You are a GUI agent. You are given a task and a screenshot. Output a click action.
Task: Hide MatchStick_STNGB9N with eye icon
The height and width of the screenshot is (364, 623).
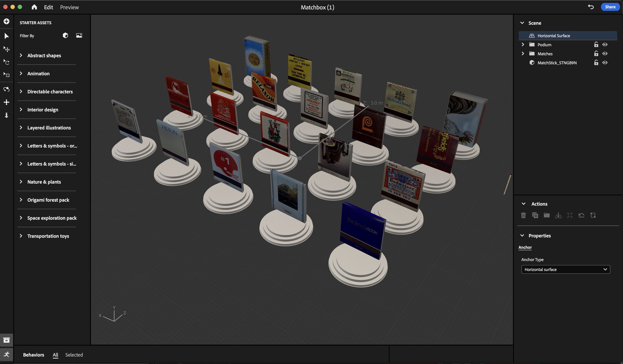point(605,62)
